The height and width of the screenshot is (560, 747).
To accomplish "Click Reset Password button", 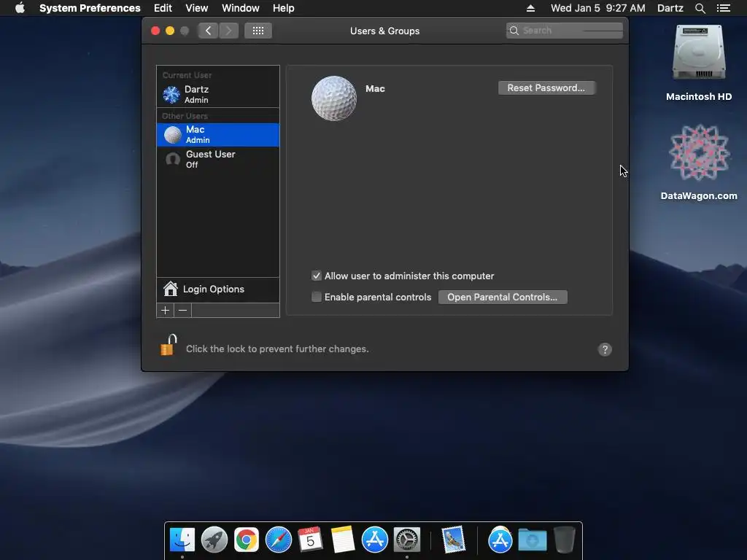I will pyautogui.click(x=546, y=87).
